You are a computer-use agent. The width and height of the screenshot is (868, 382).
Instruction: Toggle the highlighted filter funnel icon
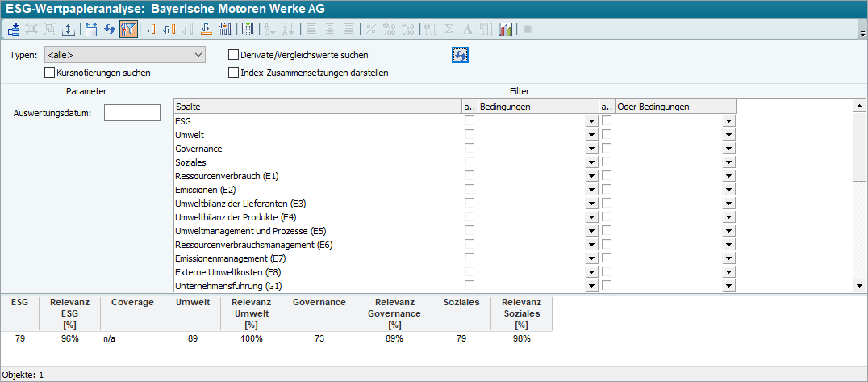(127, 29)
